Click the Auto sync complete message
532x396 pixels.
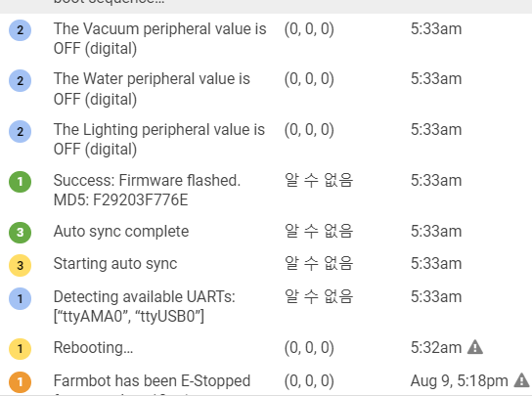[x=121, y=232]
